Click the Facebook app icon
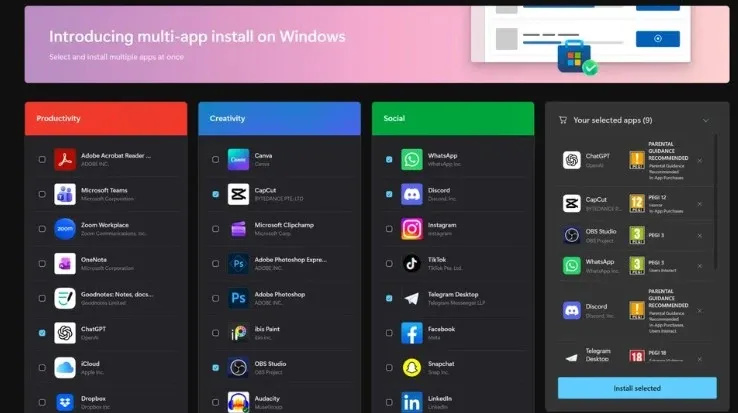 pos(412,333)
